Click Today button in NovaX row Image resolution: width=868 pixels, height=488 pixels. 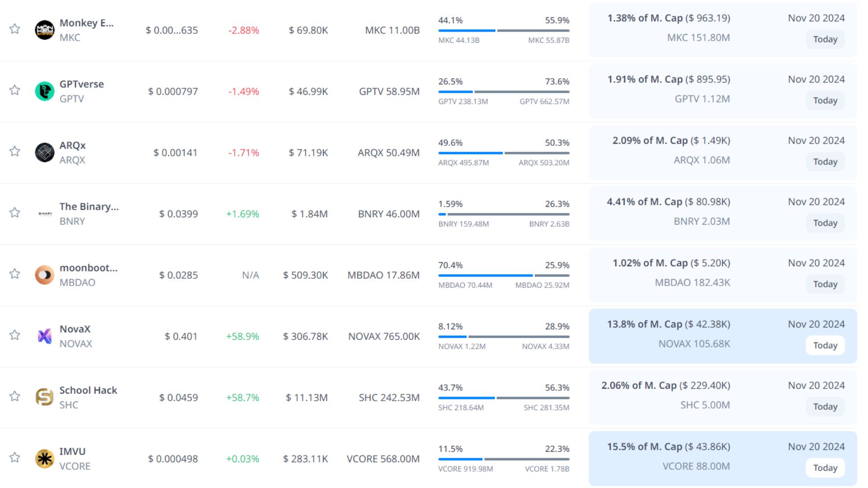pos(825,346)
